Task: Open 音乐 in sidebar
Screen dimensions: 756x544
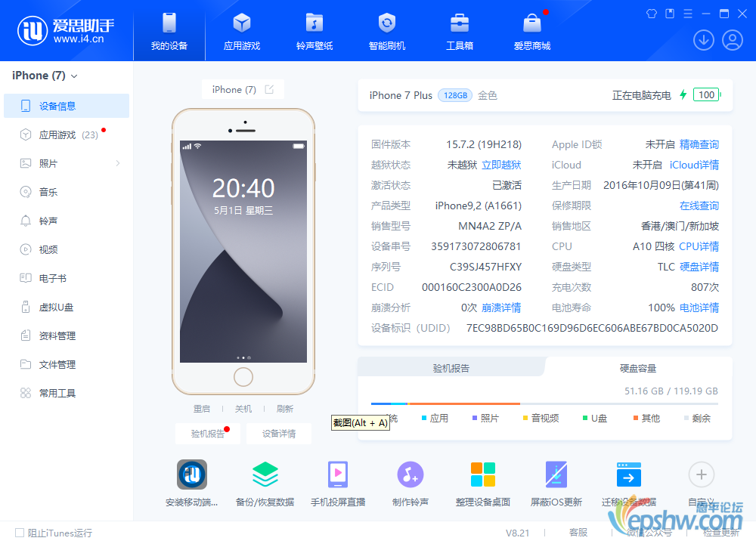Action: [x=67, y=192]
